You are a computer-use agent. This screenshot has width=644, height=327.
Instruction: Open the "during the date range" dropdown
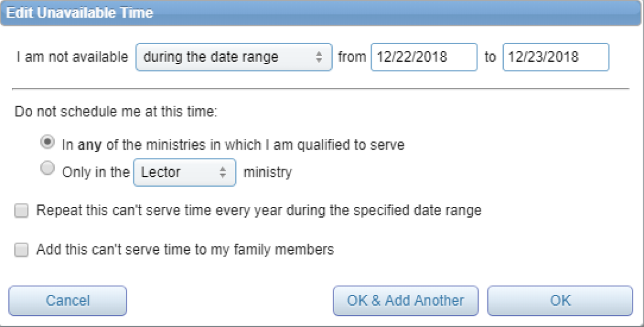(x=234, y=57)
